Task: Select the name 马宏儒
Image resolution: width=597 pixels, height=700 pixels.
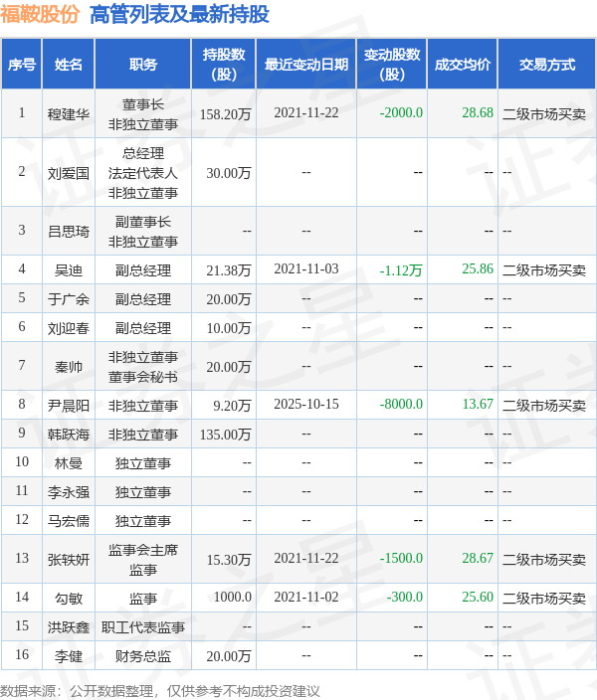Action: click(69, 521)
